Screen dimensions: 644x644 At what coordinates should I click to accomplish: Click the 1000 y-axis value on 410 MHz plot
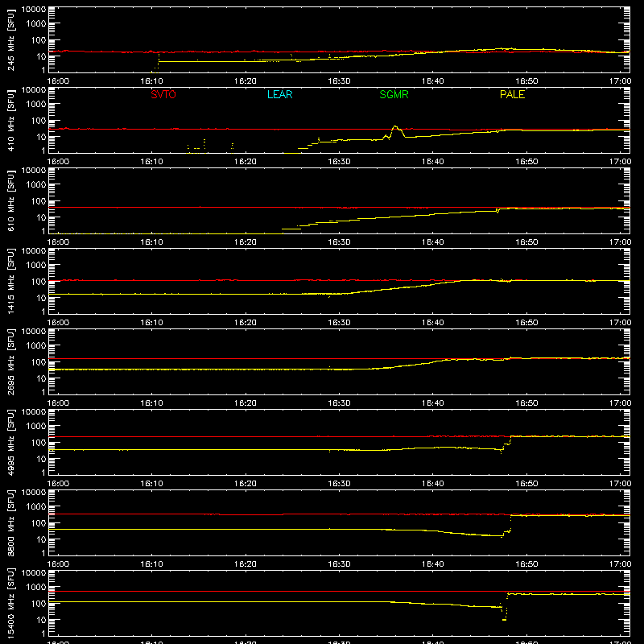[x=36, y=105]
